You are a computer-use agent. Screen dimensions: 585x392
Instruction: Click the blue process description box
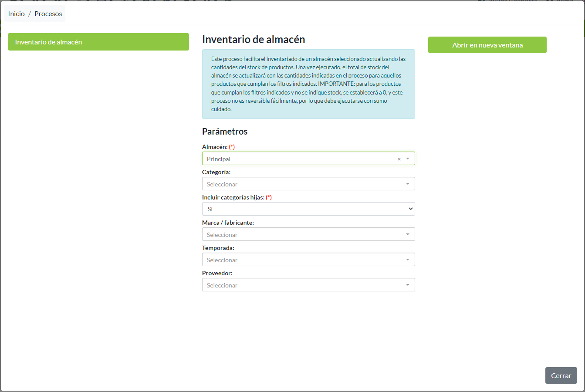click(308, 84)
